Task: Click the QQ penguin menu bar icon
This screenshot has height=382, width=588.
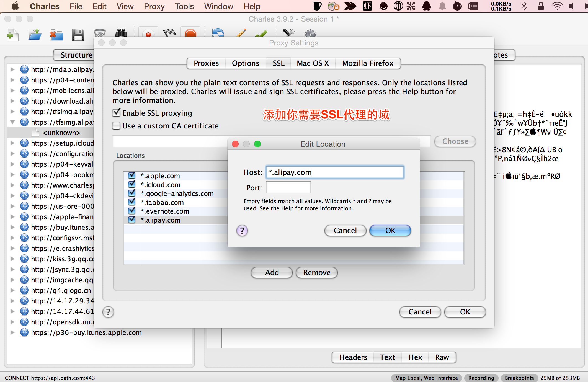Action: pos(427,6)
